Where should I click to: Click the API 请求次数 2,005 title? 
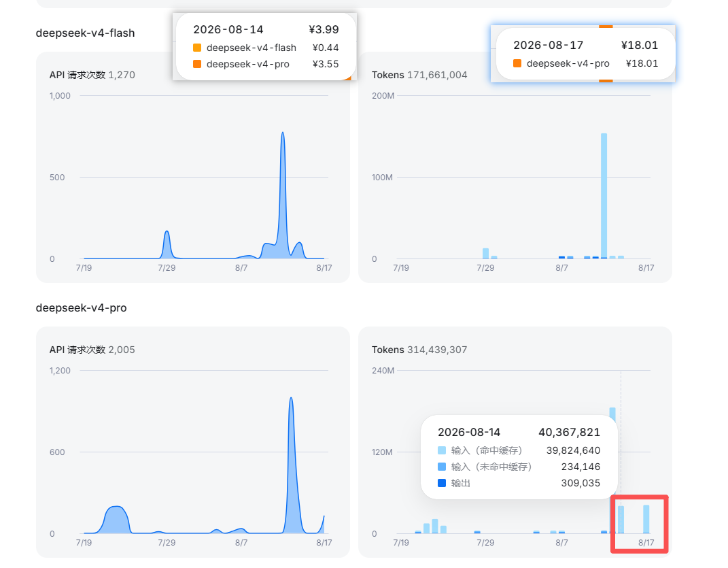tap(92, 350)
